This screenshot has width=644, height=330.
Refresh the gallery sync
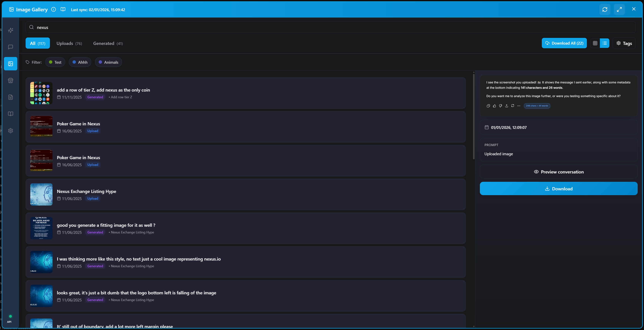coord(605,9)
